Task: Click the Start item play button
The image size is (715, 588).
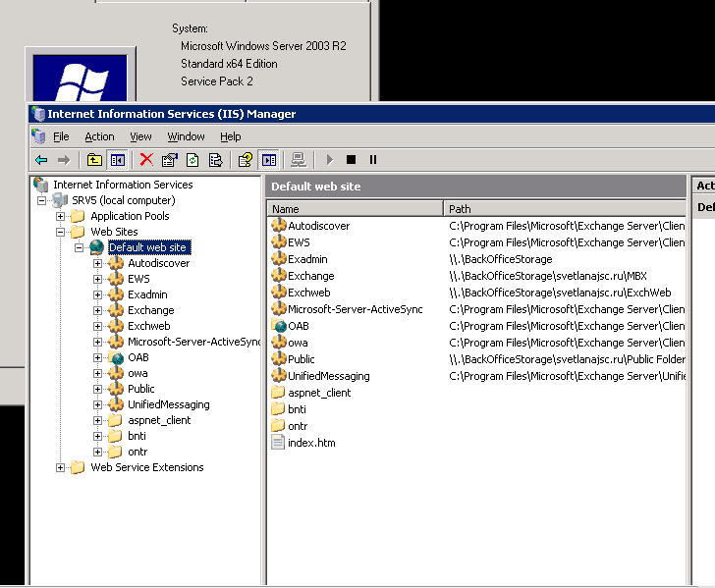Action: pyautogui.click(x=330, y=160)
